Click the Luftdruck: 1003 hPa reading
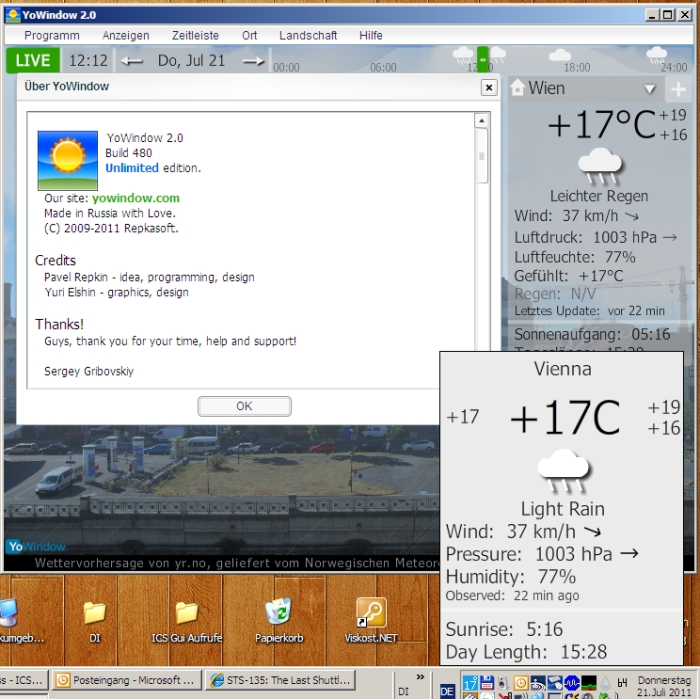700x699 pixels. 596,237
